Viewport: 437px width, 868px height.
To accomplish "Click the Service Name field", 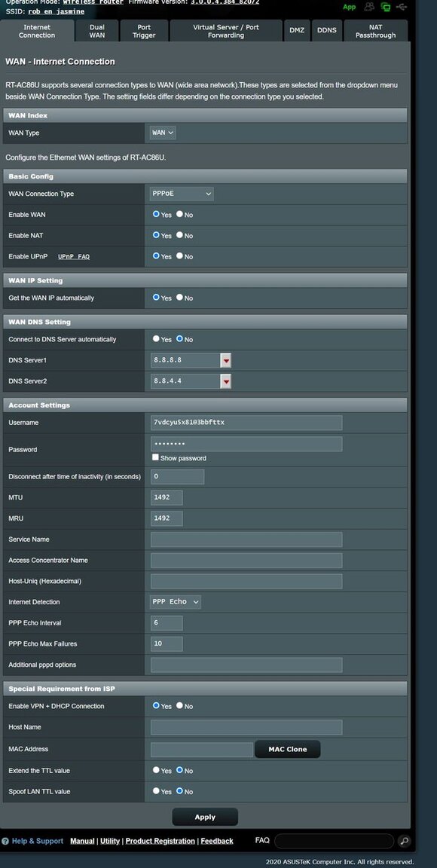I will tap(246, 539).
